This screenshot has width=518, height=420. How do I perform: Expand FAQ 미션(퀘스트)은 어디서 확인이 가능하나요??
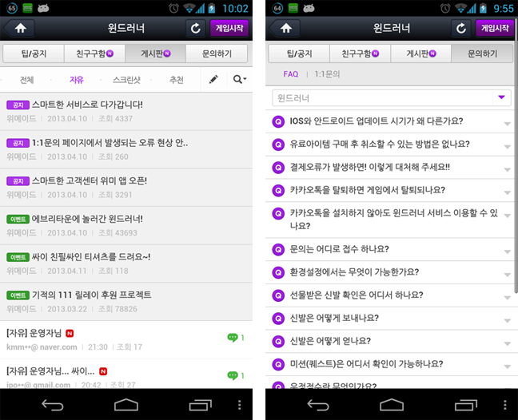click(390, 364)
